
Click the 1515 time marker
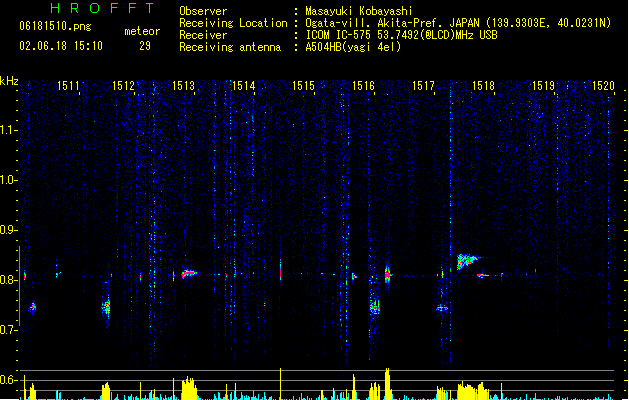coord(303,86)
